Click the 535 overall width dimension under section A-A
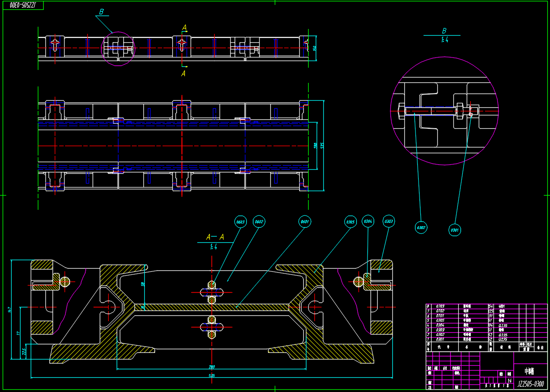The height and width of the screenshot is (392, 550). 212,376
